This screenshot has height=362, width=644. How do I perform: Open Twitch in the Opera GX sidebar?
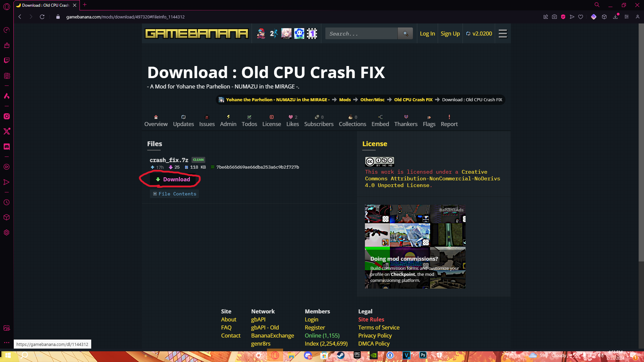point(7,60)
